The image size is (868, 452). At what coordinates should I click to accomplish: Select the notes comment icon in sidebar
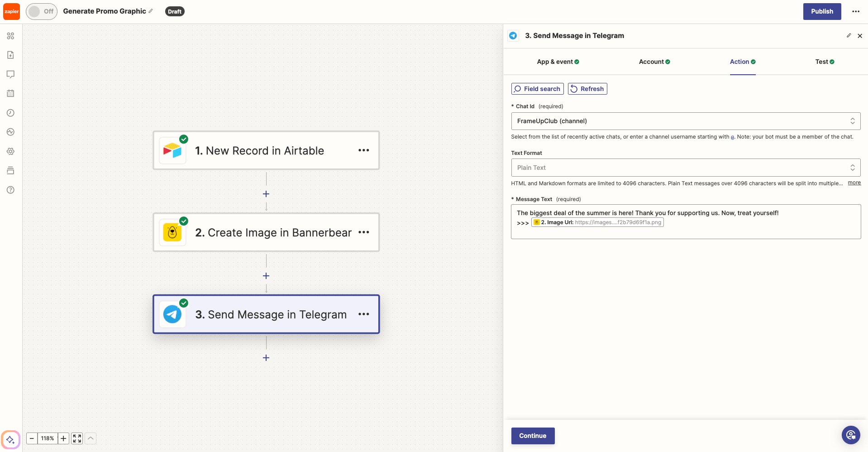[11, 74]
